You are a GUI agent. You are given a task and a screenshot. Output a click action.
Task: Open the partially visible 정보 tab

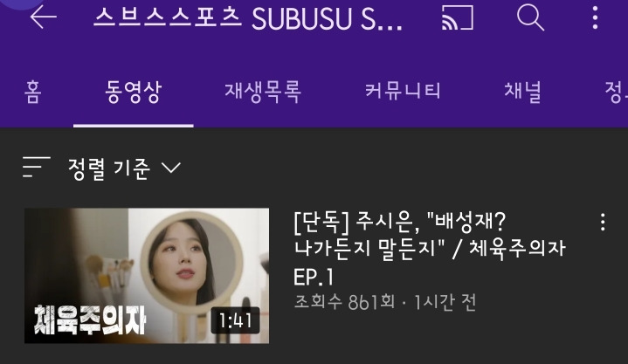[616, 93]
